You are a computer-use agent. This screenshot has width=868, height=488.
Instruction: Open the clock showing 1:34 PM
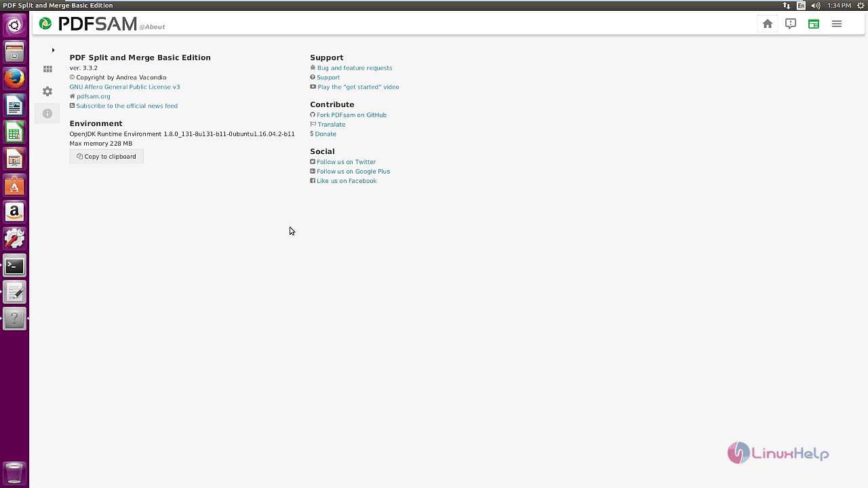point(839,5)
